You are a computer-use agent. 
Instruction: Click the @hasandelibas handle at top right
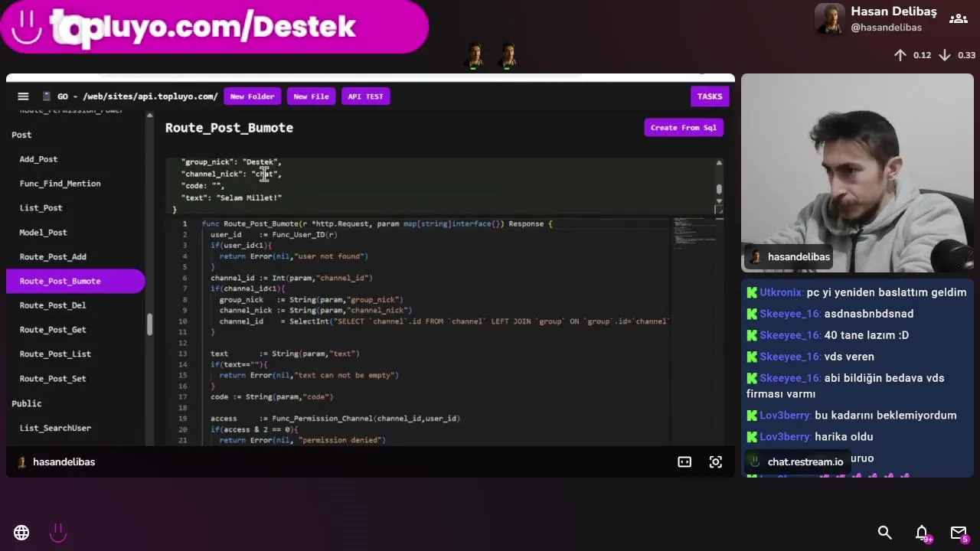pyautogui.click(x=886, y=28)
